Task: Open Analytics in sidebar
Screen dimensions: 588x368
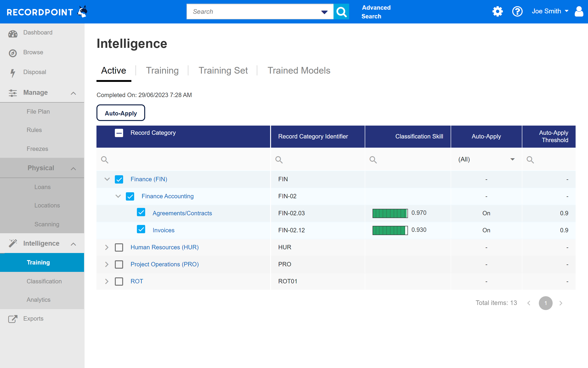Action: coord(39,300)
